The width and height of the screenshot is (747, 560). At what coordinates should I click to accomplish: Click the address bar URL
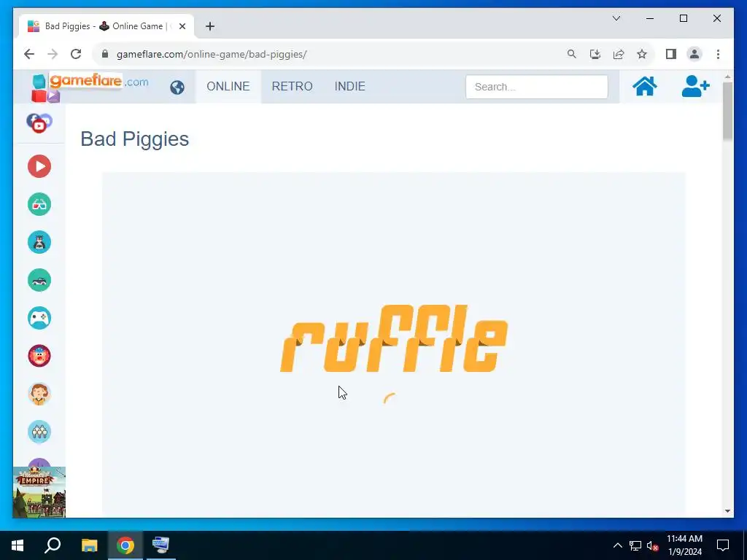pyautogui.click(x=212, y=54)
